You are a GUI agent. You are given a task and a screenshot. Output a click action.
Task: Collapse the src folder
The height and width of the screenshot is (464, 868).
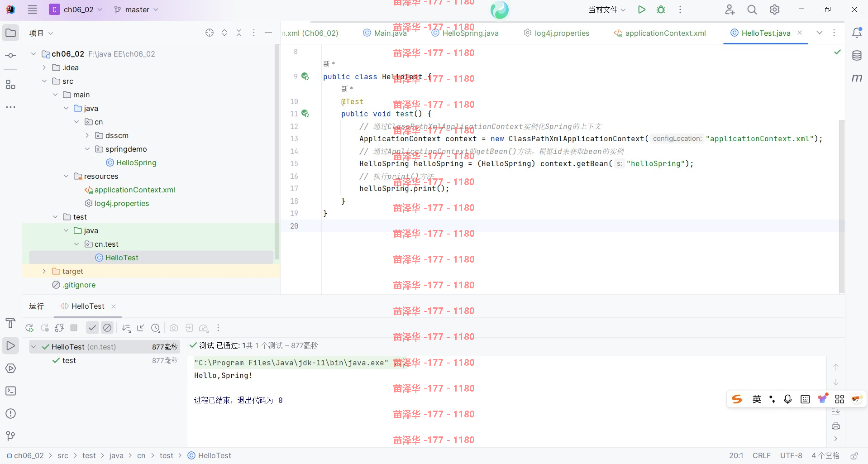44,81
